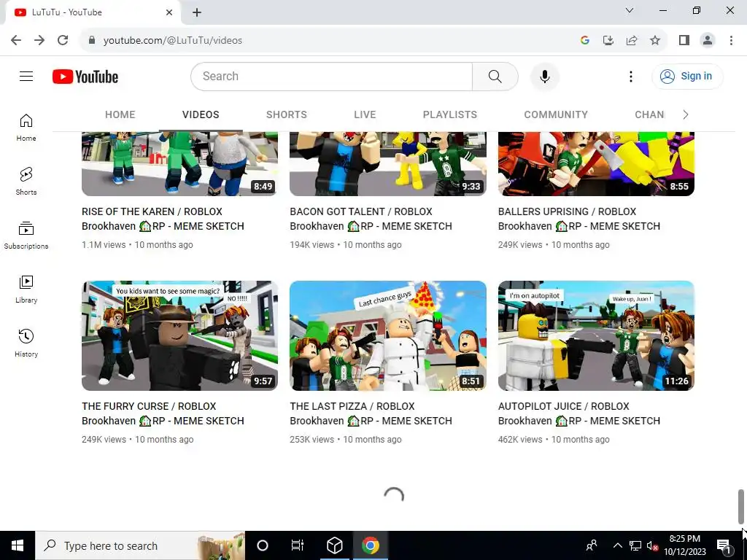Click '1.1M views' text under Karen video
The height and width of the screenshot is (560, 747).
(104, 245)
